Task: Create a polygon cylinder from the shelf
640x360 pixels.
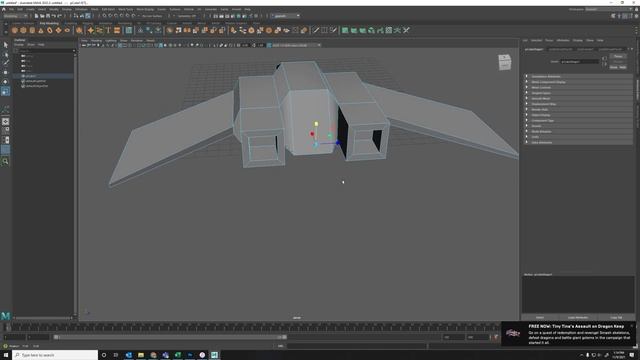Action: click(32, 30)
